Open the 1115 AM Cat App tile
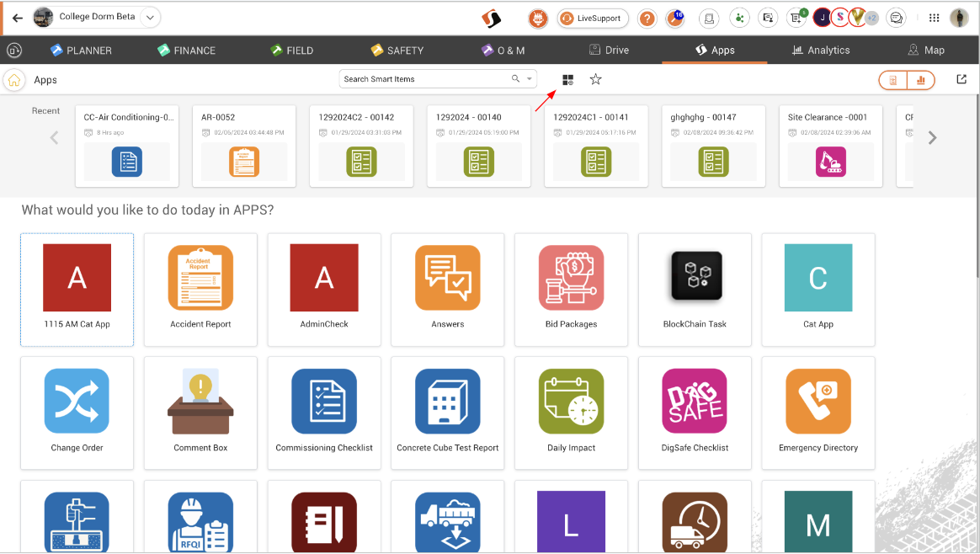Viewport: 980px width, 554px height. (77, 290)
